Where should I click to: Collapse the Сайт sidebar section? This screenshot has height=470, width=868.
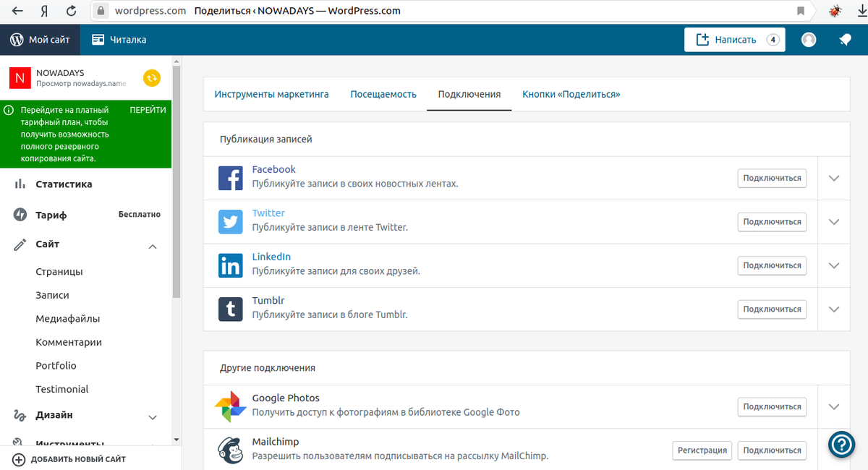pyautogui.click(x=153, y=246)
